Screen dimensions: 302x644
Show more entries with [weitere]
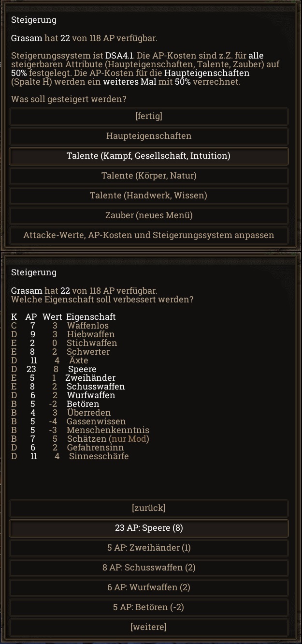[149, 627]
